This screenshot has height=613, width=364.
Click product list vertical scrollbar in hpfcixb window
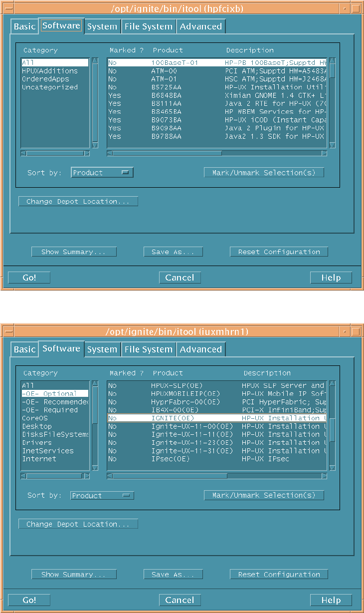(332, 103)
